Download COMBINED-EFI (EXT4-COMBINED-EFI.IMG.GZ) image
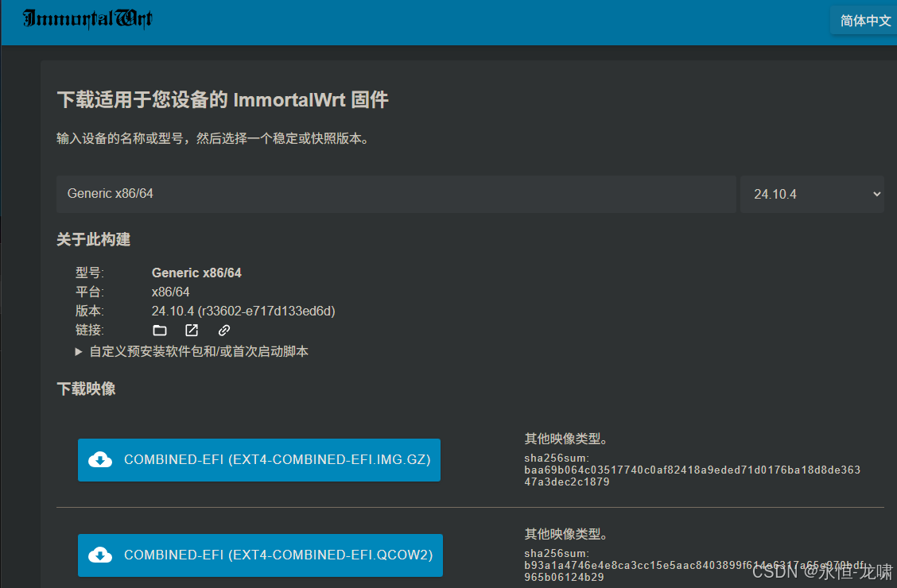This screenshot has width=897, height=588. [259, 460]
